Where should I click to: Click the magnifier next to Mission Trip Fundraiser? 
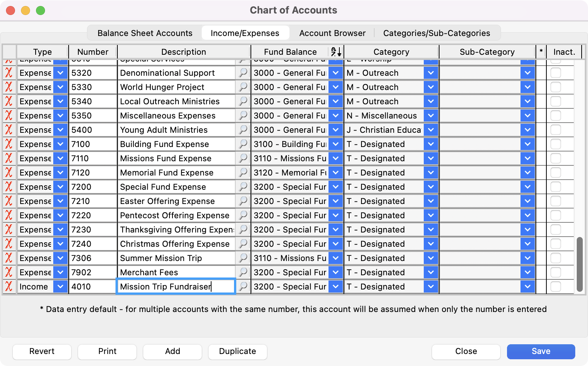click(243, 286)
